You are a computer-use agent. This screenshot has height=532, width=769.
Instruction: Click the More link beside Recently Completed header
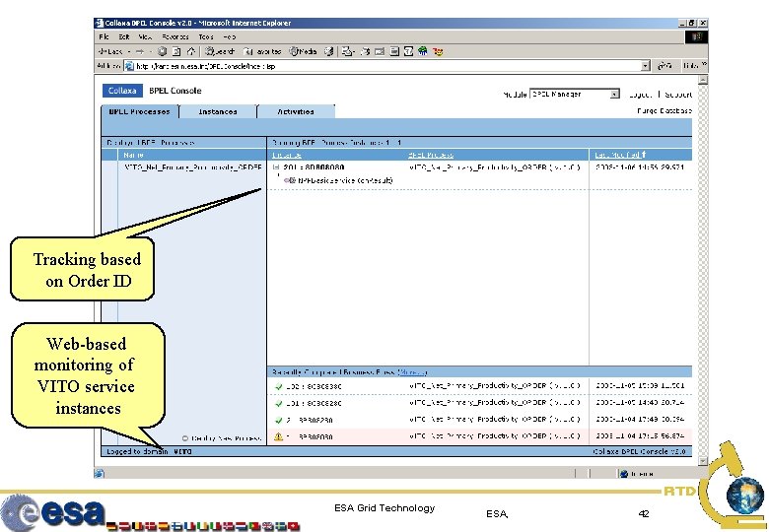pos(412,372)
